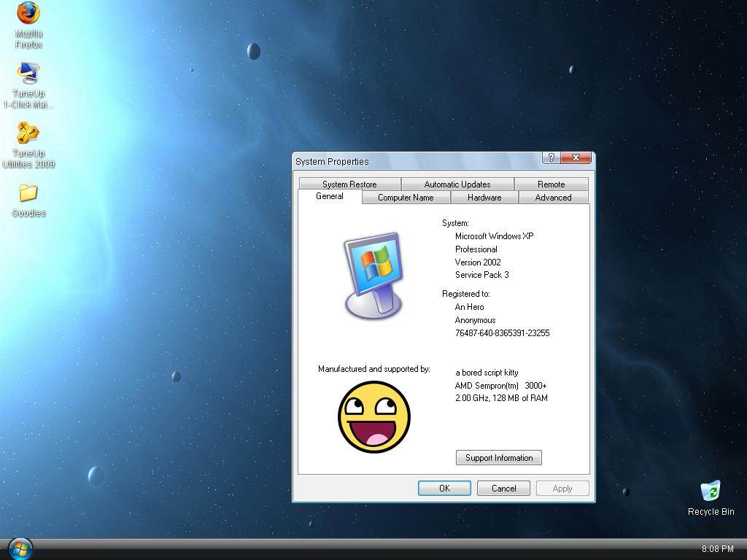Click the 'Manufactured and supported by:' label
The height and width of the screenshot is (560, 747).
coord(374,369)
